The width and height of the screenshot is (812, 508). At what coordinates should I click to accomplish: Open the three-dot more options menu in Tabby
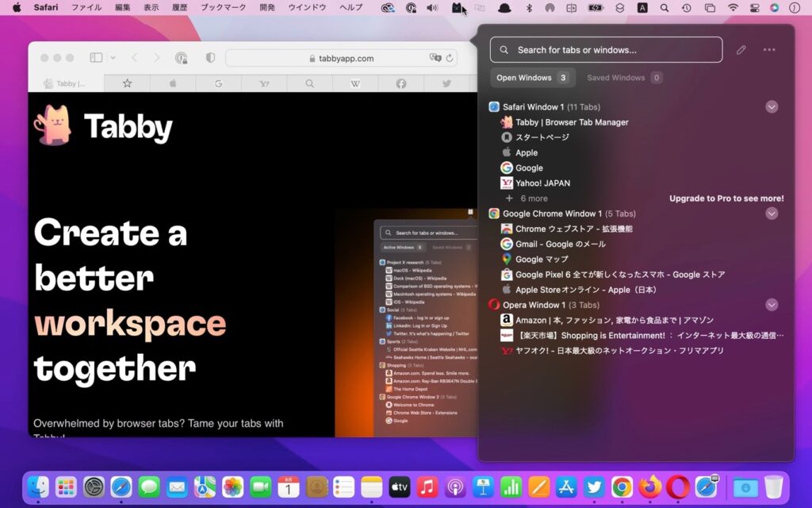coord(768,49)
